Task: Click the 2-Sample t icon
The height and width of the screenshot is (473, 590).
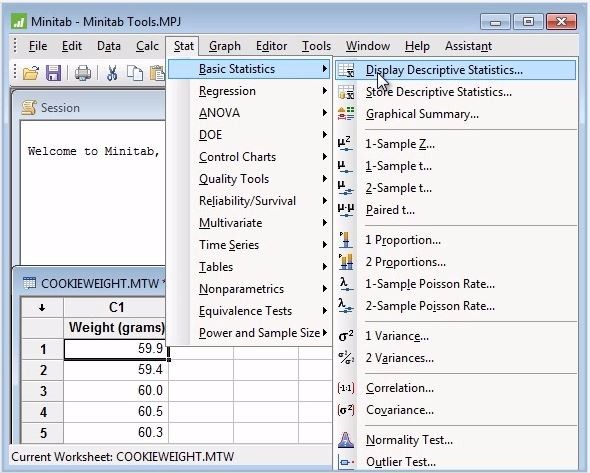Action: (345, 188)
